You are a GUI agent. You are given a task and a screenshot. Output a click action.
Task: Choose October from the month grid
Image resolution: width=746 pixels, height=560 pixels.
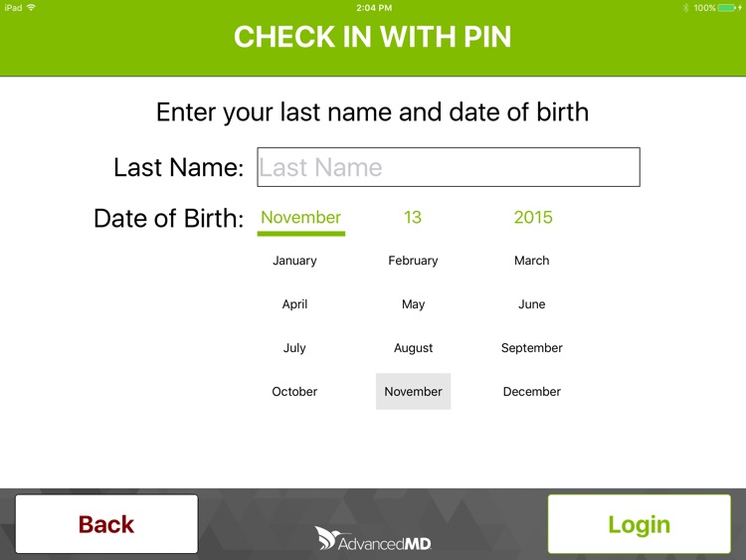click(x=294, y=392)
